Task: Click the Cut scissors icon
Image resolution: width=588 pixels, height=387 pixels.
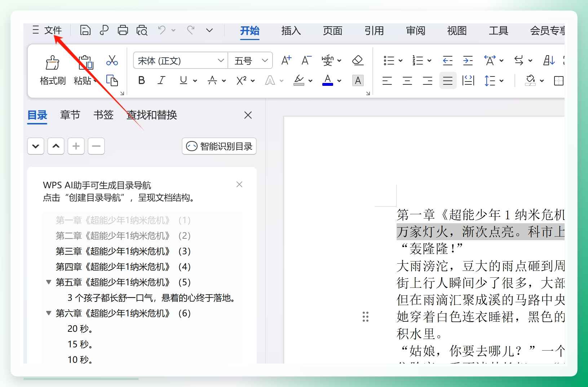Action: [x=112, y=60]
